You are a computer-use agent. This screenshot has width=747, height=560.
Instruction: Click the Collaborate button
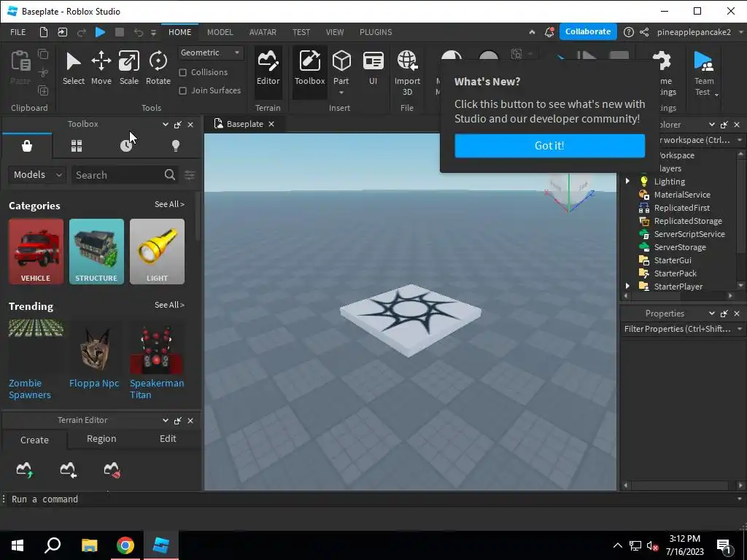point(588,31)
